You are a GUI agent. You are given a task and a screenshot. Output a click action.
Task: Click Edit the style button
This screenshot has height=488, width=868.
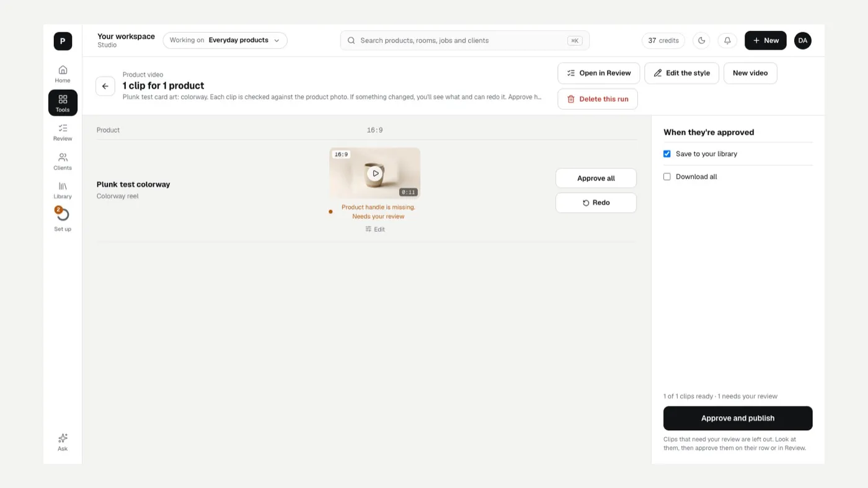point(681,73)
